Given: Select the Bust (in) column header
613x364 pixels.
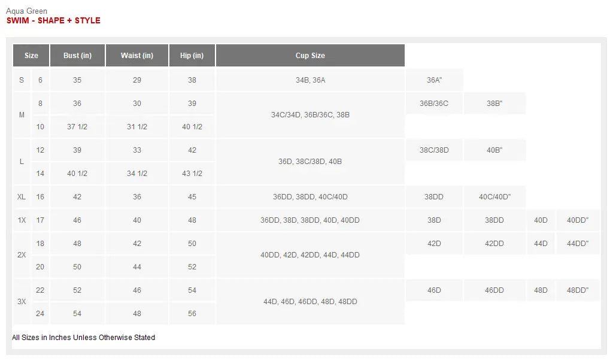Looking at the screenshot, I should 77,56.
